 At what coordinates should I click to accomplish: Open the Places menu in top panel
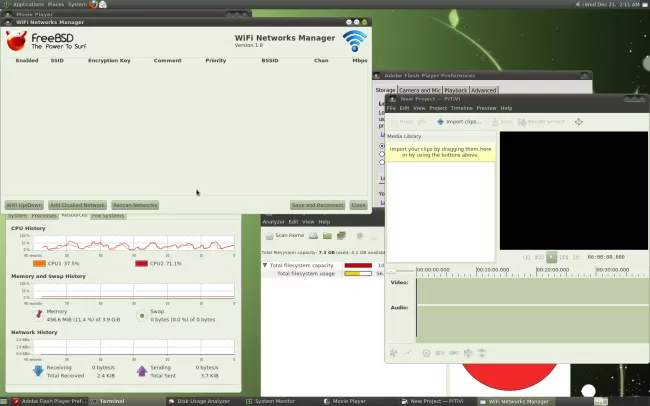tap(56, 4)
